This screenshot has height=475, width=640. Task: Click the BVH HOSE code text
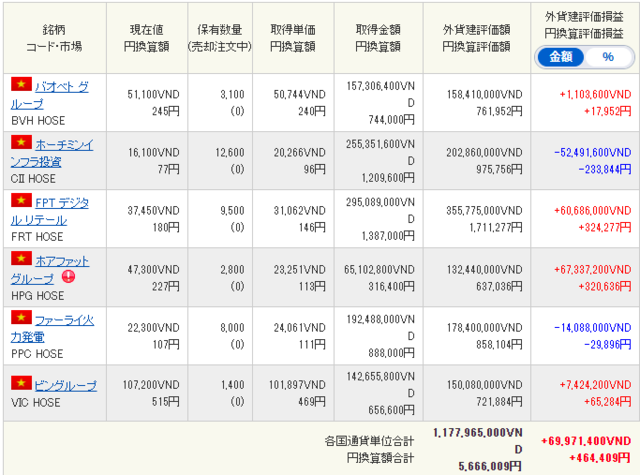click(x=38, y=121)
